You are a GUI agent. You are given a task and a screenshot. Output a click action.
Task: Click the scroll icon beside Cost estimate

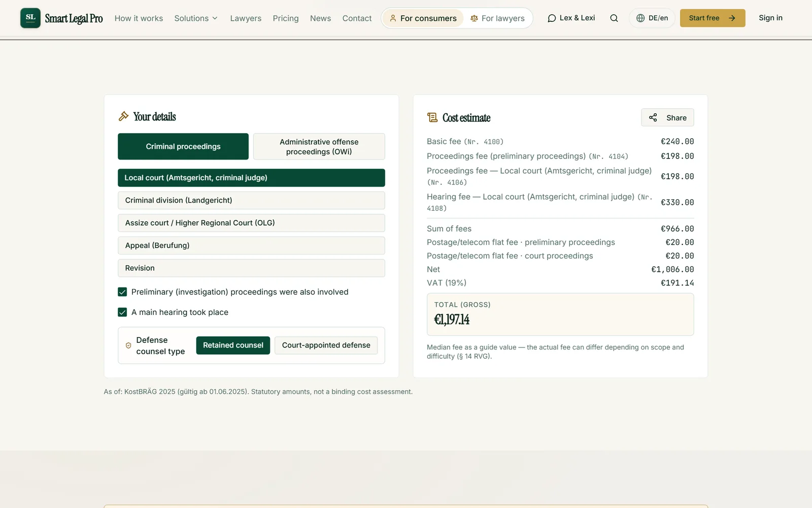coord(432,118)
